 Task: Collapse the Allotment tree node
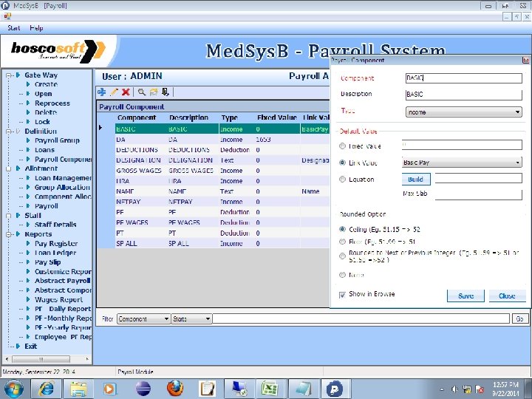(x=8, y=168)
